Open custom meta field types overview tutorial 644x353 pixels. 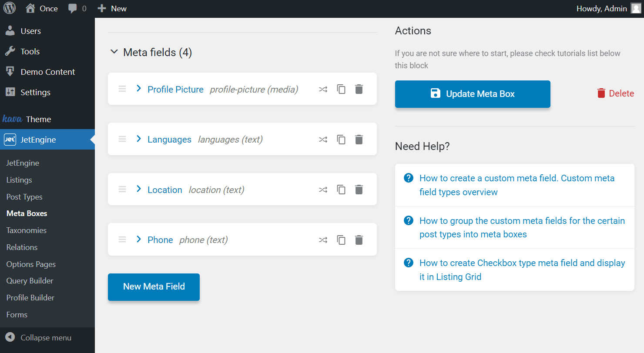(x=517, y=185)
